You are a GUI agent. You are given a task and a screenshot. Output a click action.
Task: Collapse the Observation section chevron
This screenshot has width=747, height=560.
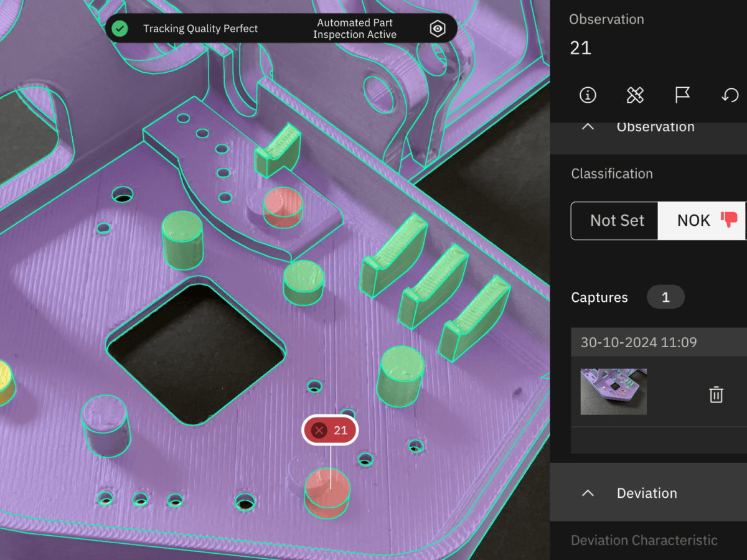[x=587, y=127]
